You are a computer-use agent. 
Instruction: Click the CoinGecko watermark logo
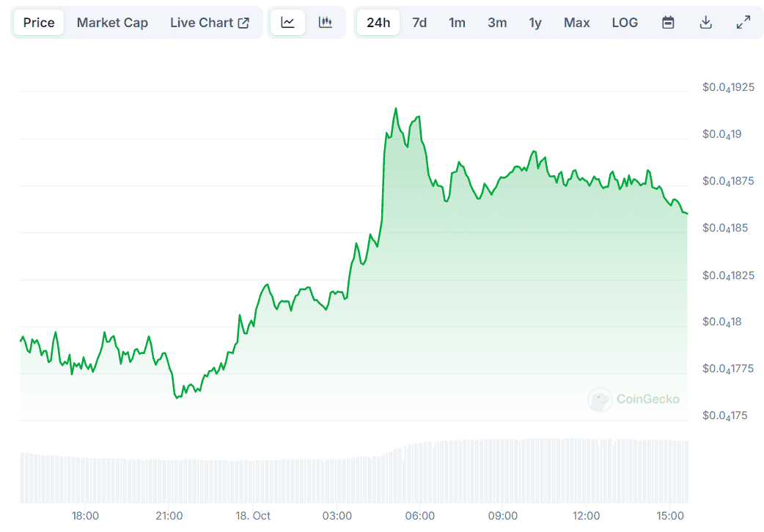tap(634, 399)
